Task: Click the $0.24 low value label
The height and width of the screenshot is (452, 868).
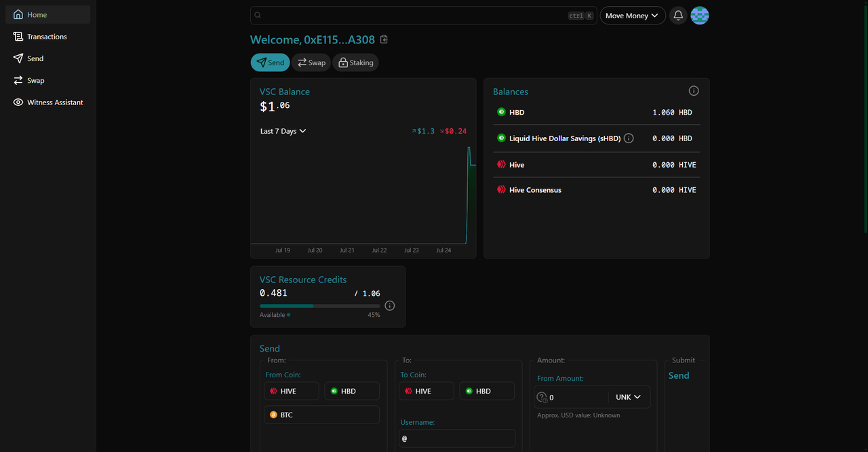Action: (454, 131)
